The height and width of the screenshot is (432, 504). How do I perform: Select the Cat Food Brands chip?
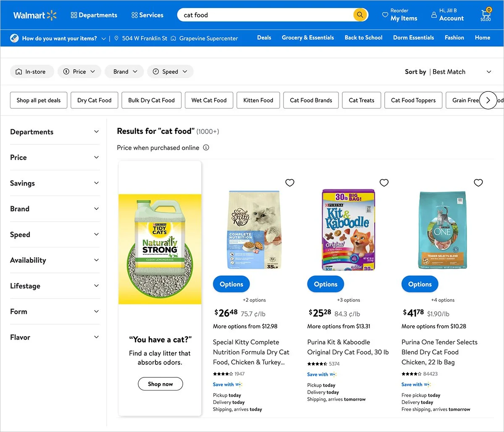tap(311, 100)
